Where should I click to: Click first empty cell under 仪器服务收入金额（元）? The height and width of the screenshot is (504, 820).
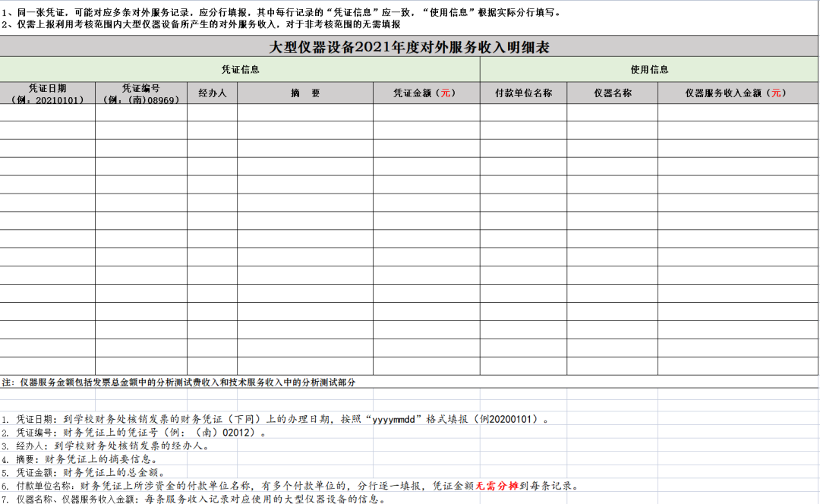pos(738,112)
